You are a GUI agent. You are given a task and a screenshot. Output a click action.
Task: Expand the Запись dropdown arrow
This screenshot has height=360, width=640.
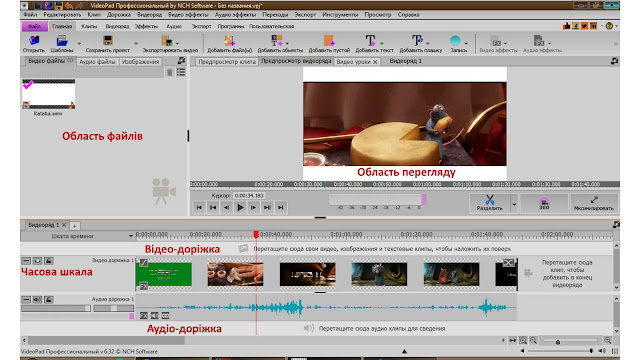coord(466,43)
